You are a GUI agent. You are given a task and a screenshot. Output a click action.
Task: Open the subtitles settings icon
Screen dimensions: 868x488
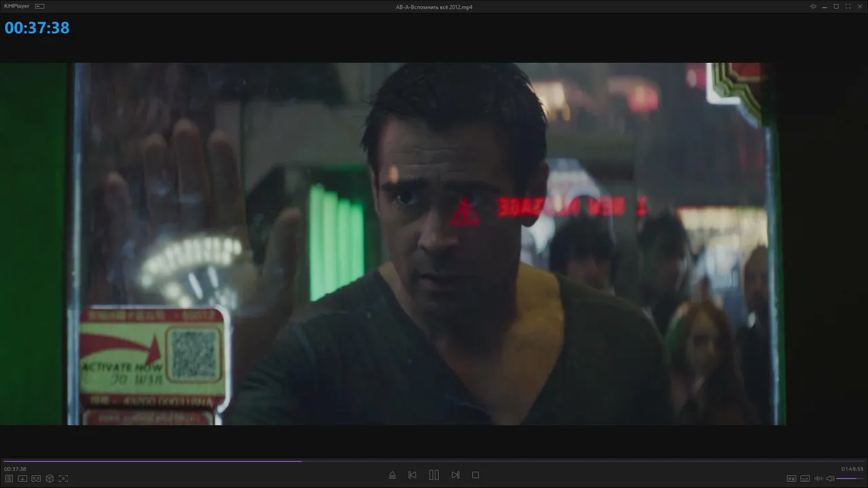tap(805, 479)
